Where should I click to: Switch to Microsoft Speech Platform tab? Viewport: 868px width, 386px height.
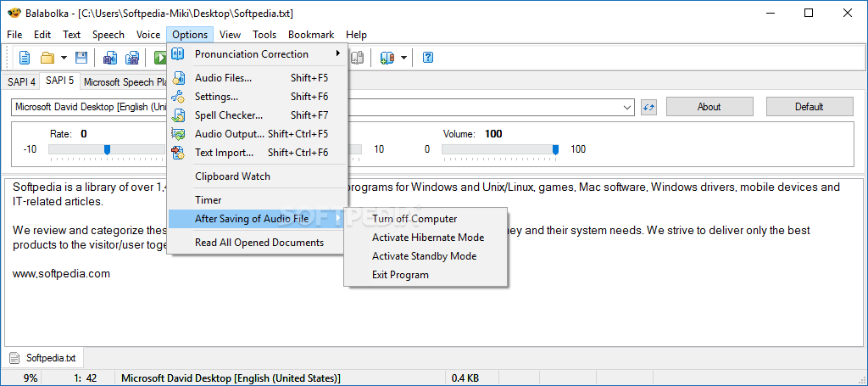click(x=125, y=82)
